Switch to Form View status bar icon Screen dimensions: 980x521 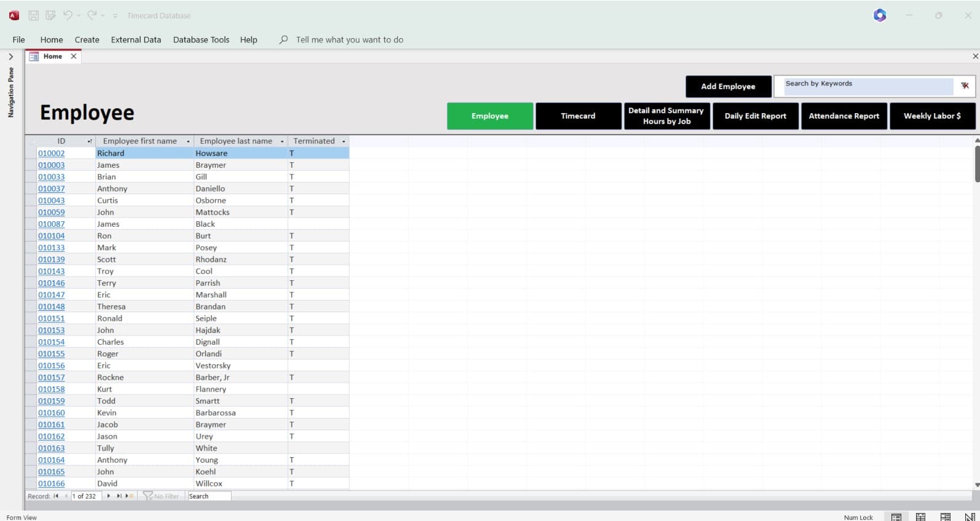(896, 517)
